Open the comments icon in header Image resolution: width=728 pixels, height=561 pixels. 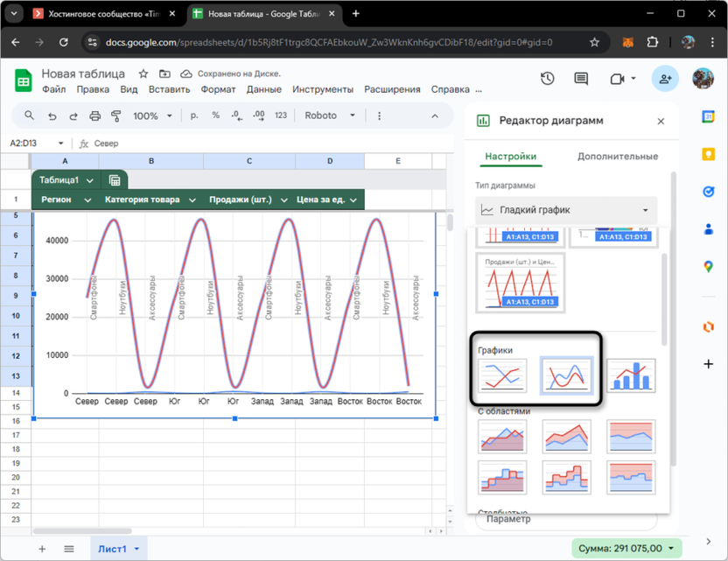pos(581,79)
